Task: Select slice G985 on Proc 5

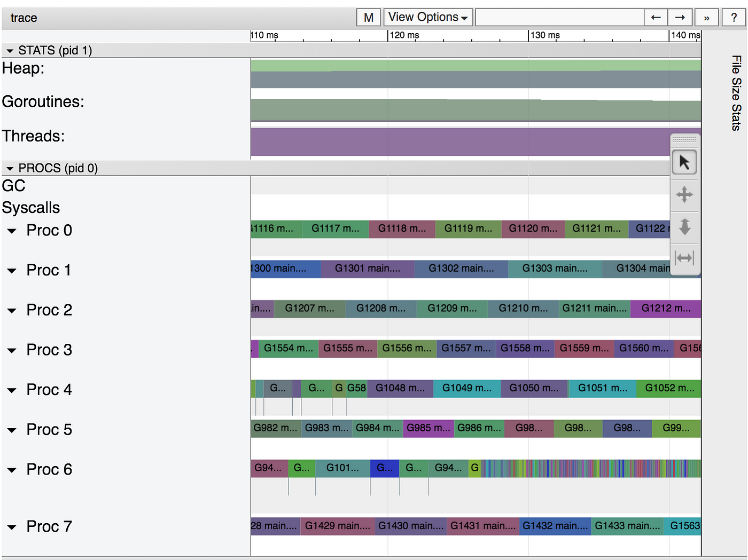Action: [428, 428]
